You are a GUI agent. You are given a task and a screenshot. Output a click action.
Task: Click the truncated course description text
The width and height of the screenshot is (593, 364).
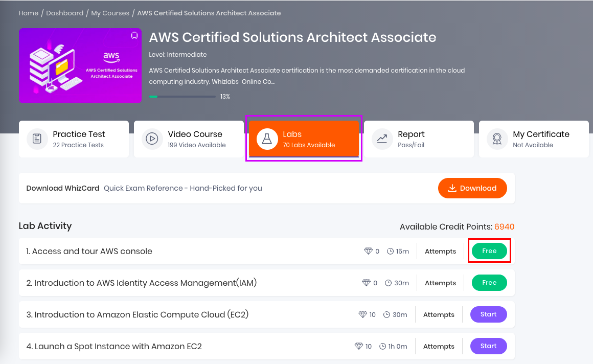pyautogui.click(x=307, y=76)
